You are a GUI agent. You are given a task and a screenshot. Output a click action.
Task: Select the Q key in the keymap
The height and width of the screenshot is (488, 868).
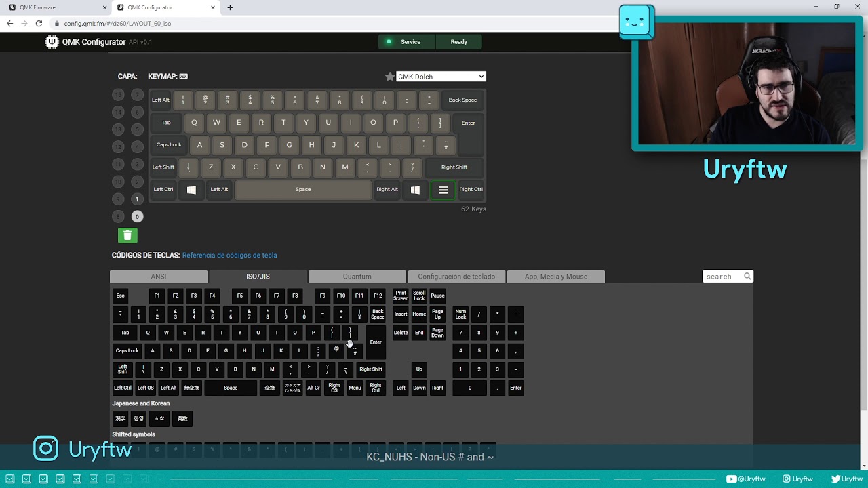(194, 123)
